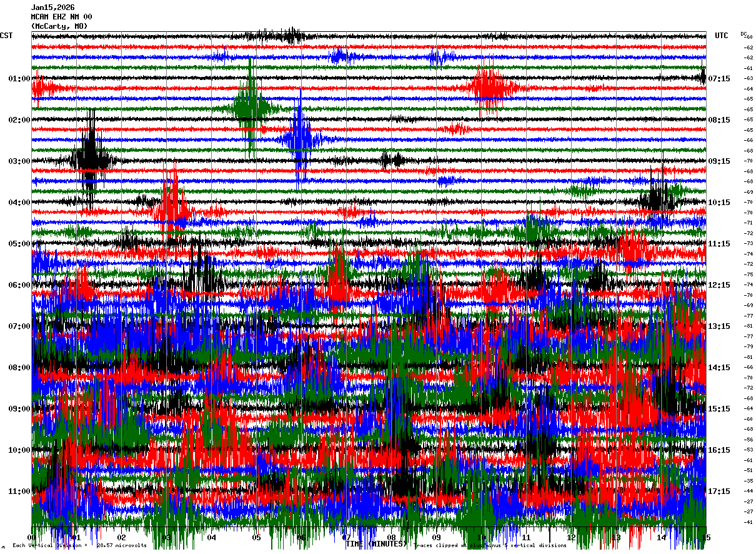
Task: Click the DC offset column header
Action: coord(744,34)
